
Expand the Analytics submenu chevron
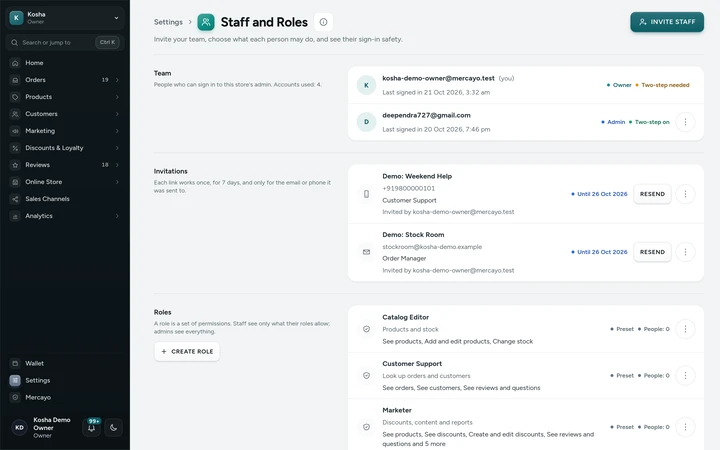(117, 216)
